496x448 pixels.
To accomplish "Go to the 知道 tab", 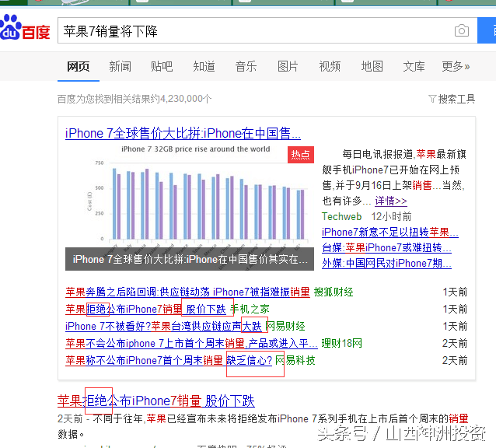I will click(204, 66).
